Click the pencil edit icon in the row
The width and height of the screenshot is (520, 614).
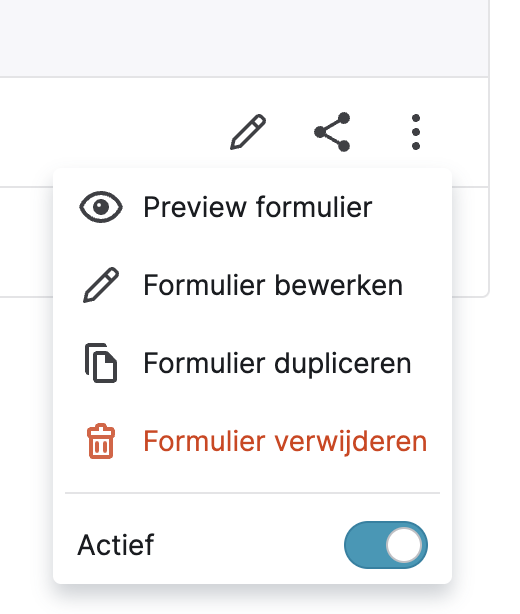pos(248,132)
